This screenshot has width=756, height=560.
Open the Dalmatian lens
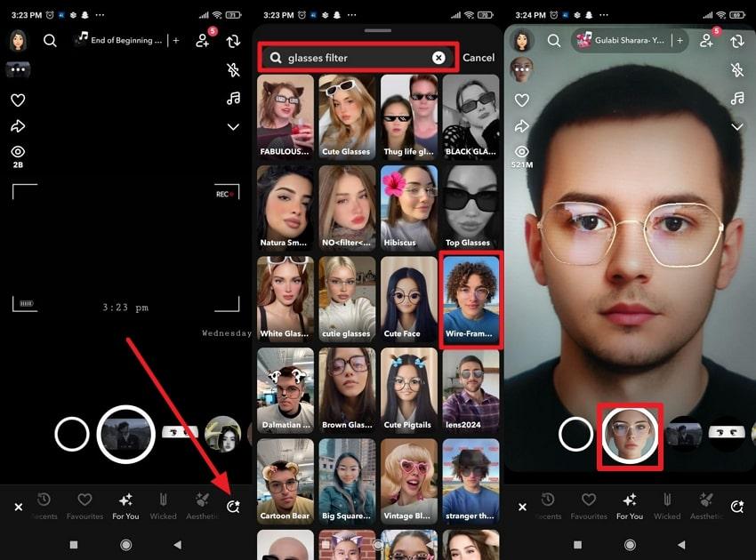click(286, 389)
